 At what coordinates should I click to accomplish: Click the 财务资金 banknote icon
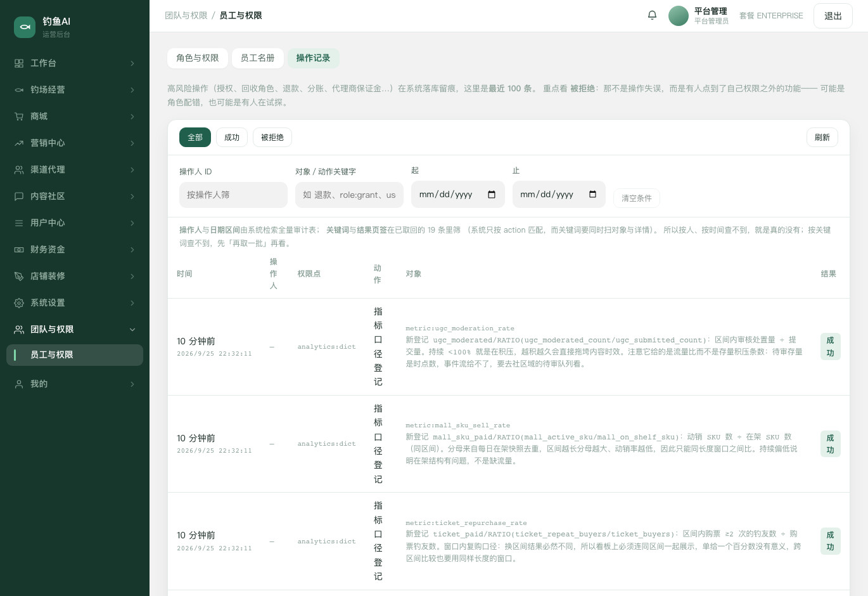[19, 250]
